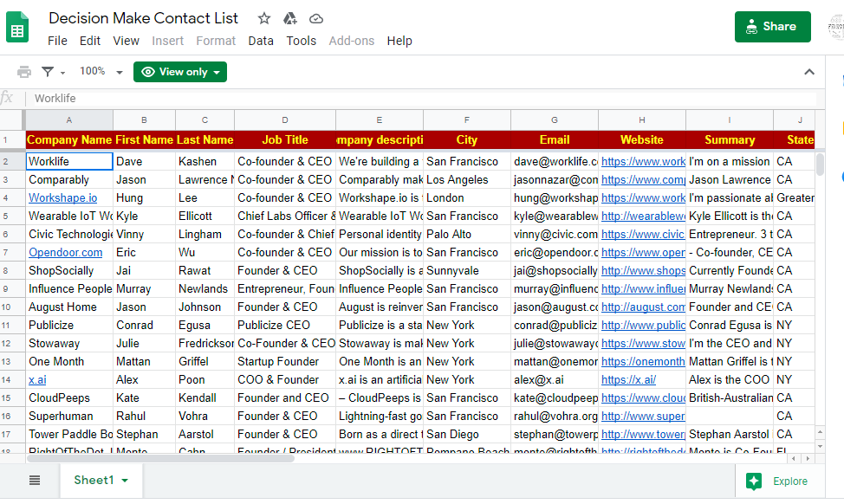The image size is (844, 504).
Task: Click the Explore star icon
Action: coord(754,481)
